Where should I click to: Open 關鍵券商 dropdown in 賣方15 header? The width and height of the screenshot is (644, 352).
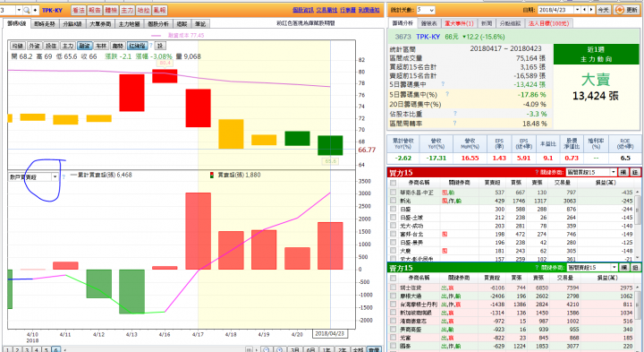[x=592, y=268]
